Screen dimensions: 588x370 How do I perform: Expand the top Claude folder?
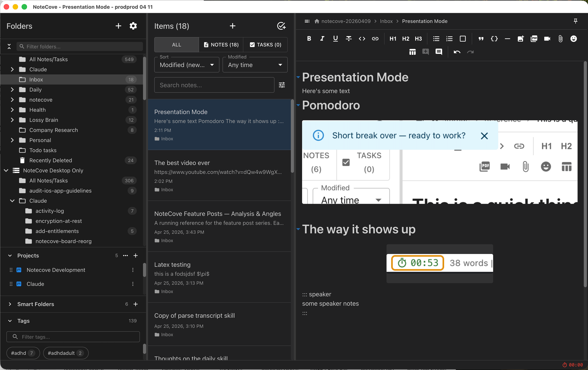(12, 69)
